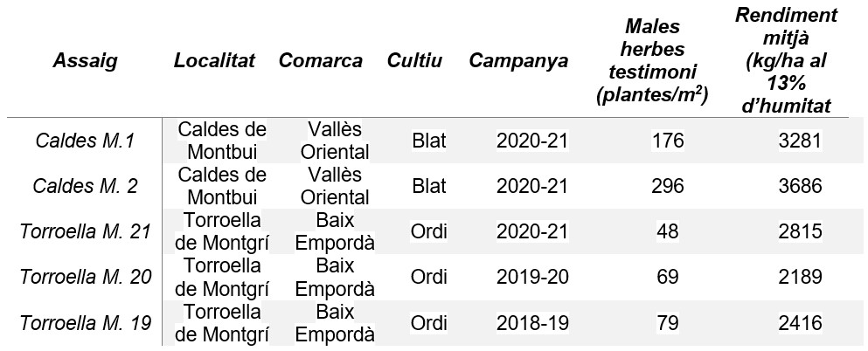The height and width of the screenshot is (351, 868).
Task: Select the Cultiu column header
Action: pos(414,61)
